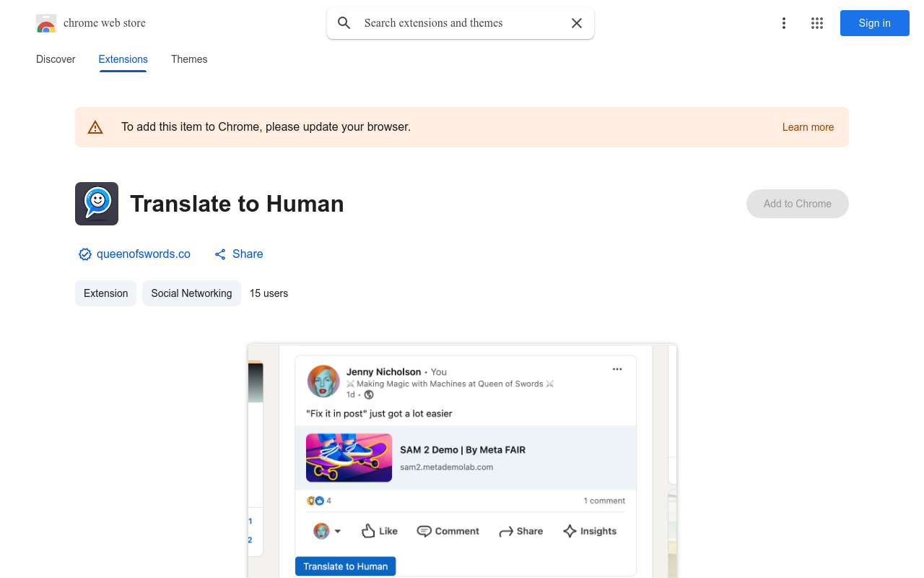The image size is (924, 578).
Task: Switch to the Discover tab
Action: click(x=56, y=59)
